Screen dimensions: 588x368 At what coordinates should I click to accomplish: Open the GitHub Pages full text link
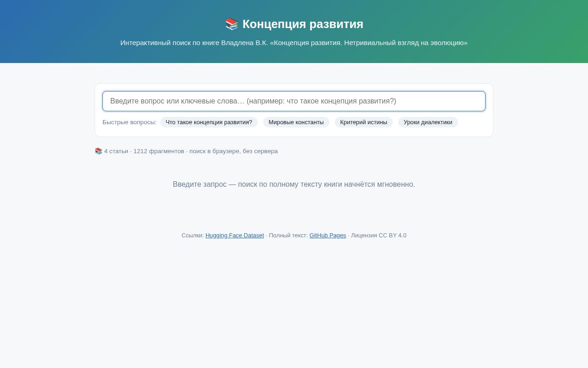tap(328, 236)
